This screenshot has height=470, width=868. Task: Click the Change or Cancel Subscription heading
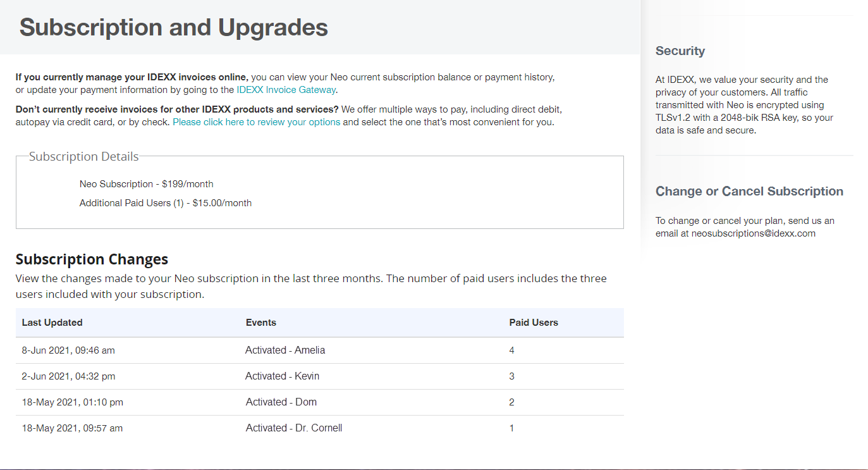[x=749, y=192]
